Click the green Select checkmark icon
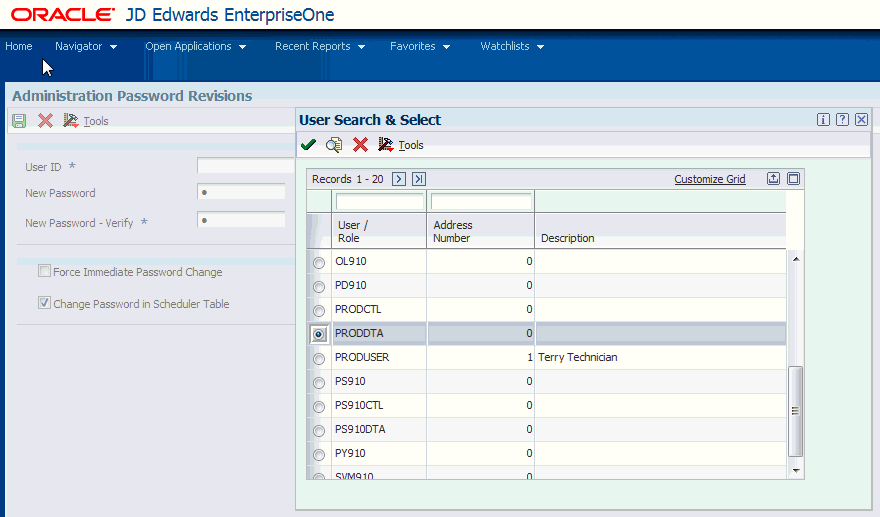Screen dimensions: 880x517 coord(308,145)
